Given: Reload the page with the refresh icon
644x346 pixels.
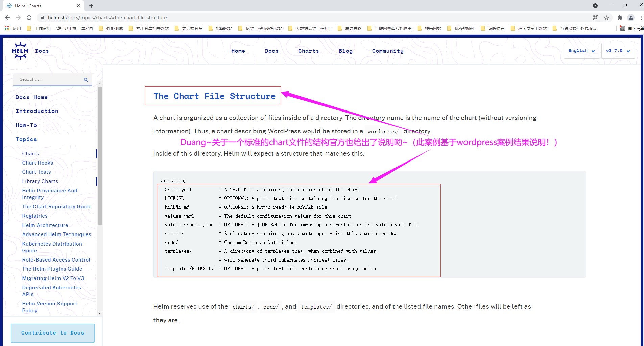Looking at the screenshot, I should coord(29,18).
